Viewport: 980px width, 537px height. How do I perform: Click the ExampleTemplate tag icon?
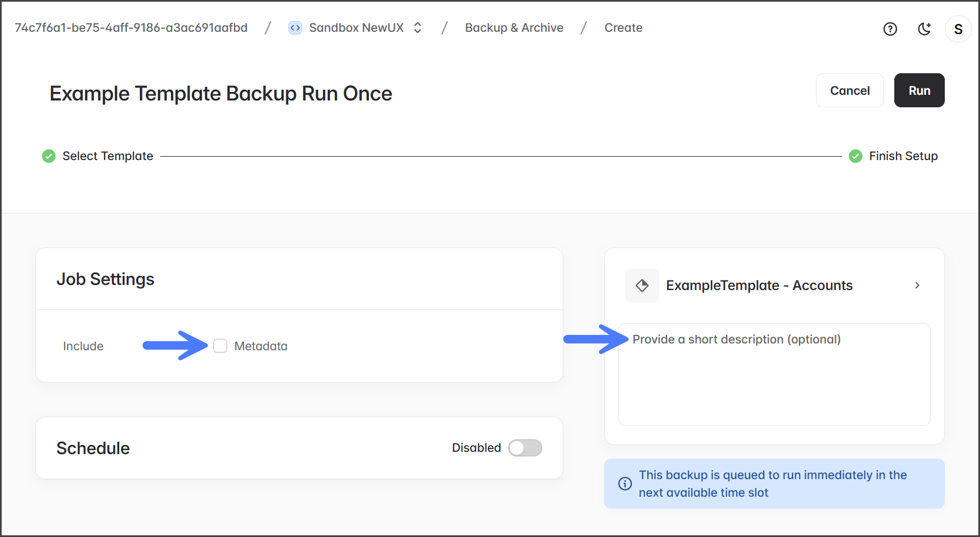point(642,286)
